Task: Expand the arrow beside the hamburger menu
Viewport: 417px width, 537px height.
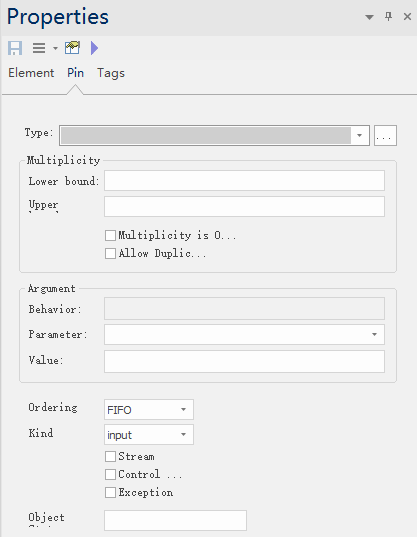Action: pyautogui.click(x=55, y=48)
